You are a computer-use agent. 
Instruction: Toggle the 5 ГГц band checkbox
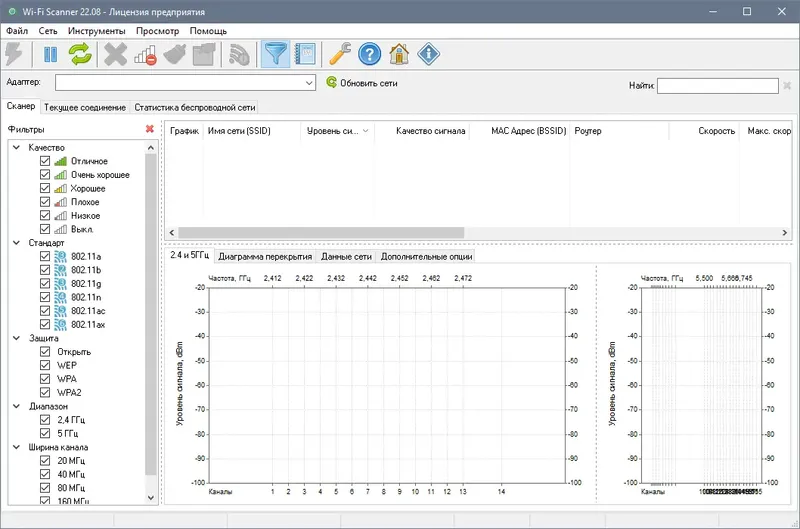(x=45, y=433)
